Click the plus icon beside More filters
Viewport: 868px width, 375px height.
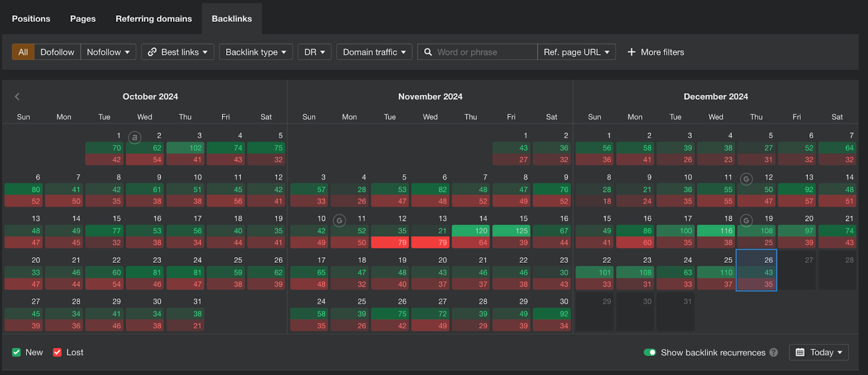tap(631, 52)
